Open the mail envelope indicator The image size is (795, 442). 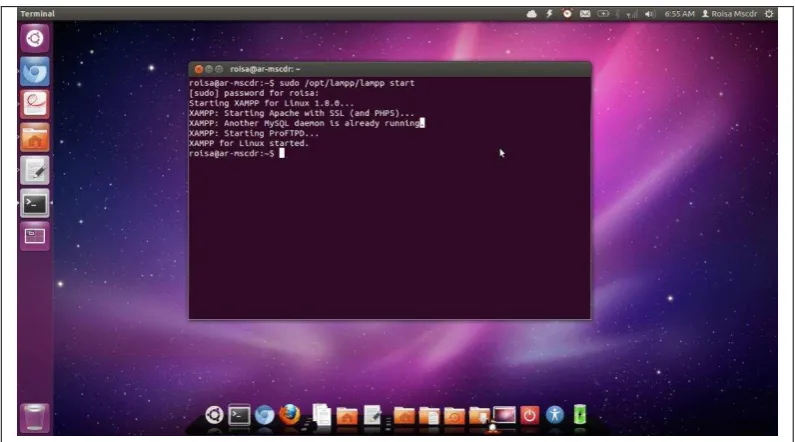[x=585, y=14]
